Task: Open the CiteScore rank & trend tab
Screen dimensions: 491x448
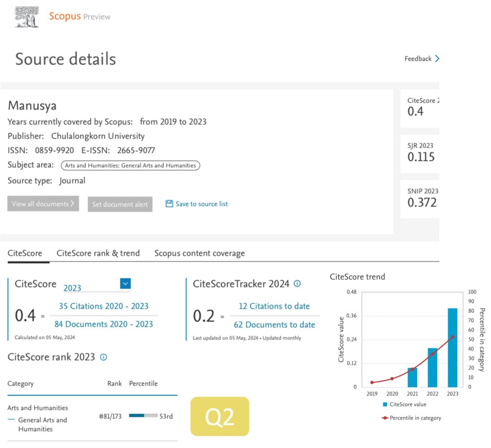Action: (x=98, y=253)
